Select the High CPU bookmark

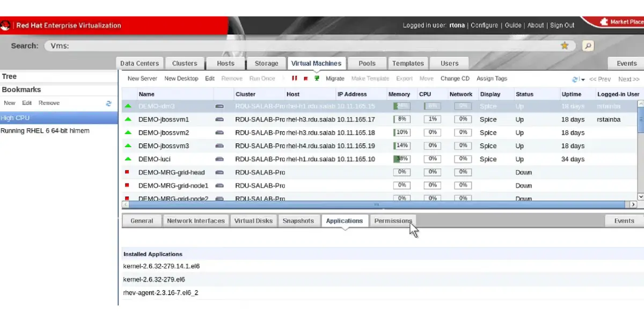coord(58,118)
